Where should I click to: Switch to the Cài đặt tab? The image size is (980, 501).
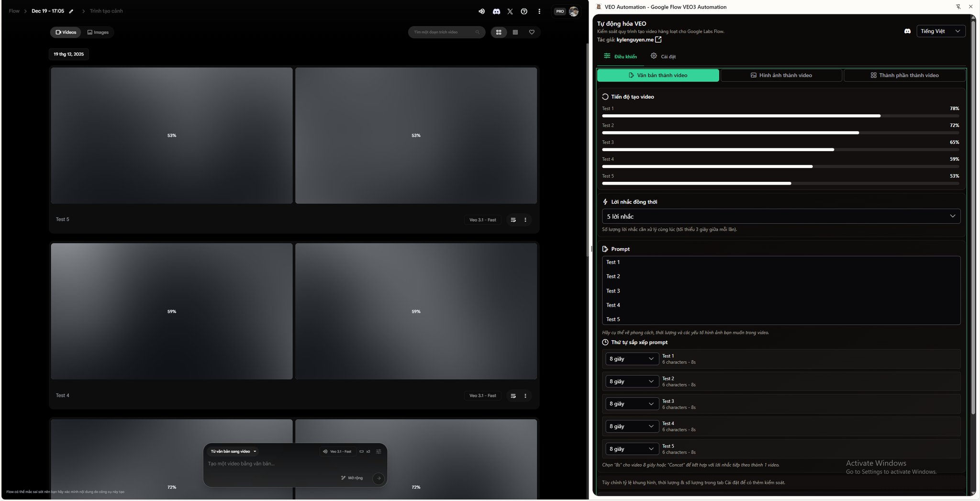click(663, 56)
